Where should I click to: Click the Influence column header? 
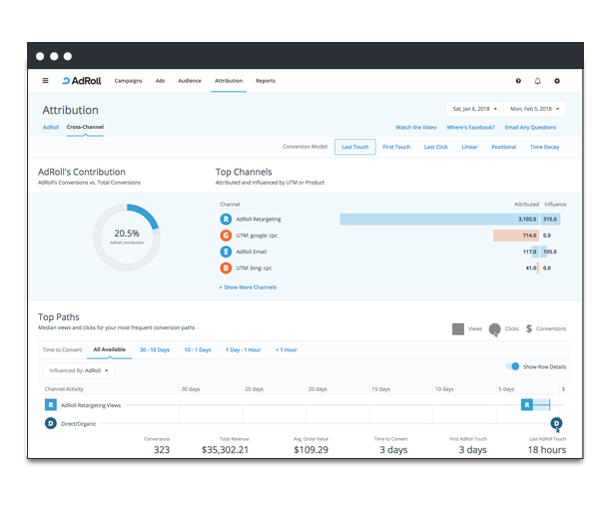point(555,205)
